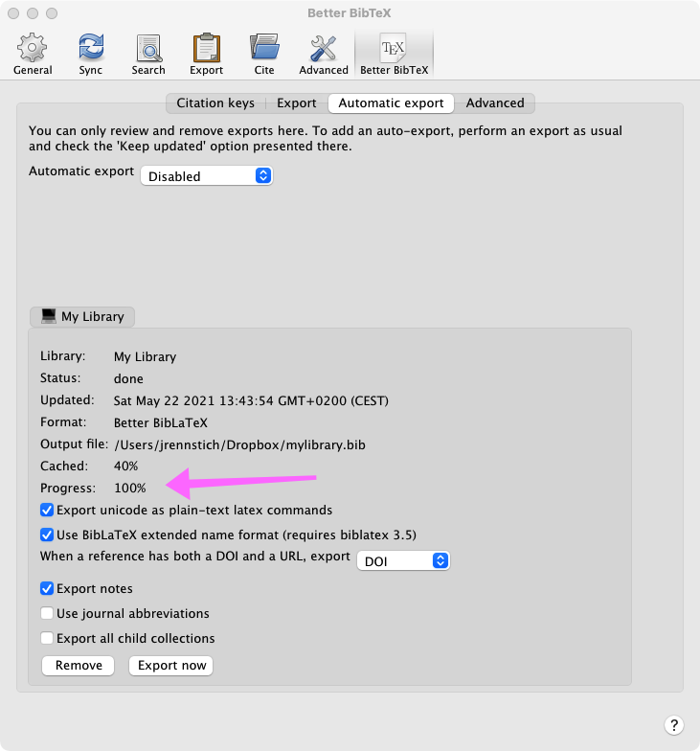This screenshot has width=700, height=751.
Task: Open the Search preferences pane
Action: (148, 54)
